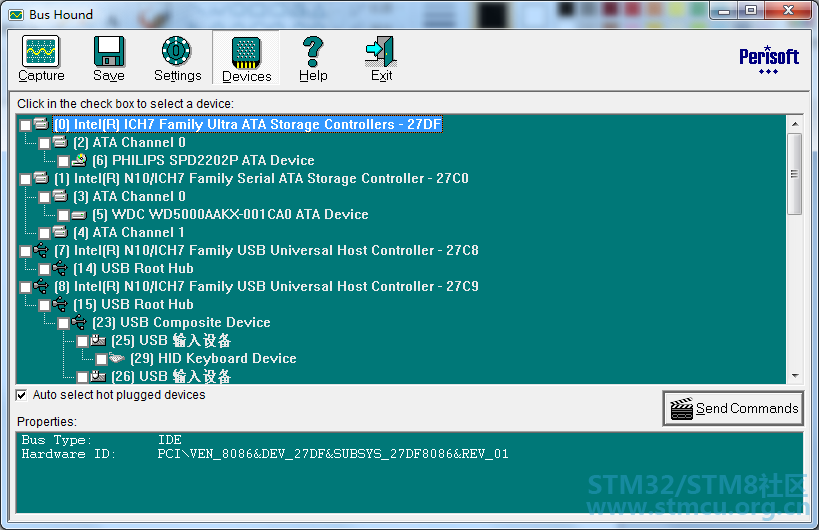Select the [29] HID Keyboard Device row
819x530 pixels.
tap(213, 358)
